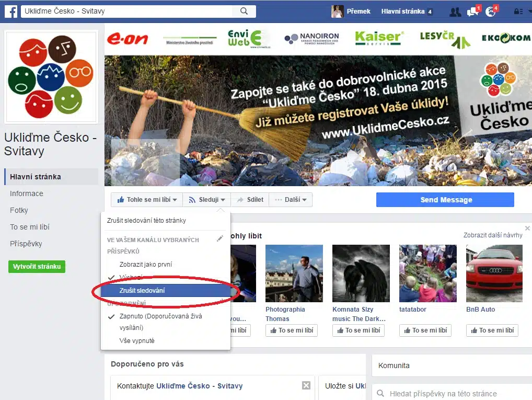The height and width of the screenshot is (400, 532).
Task: Open Photographia Thomas page thumbnail
Action: click(x=294, y=273)
